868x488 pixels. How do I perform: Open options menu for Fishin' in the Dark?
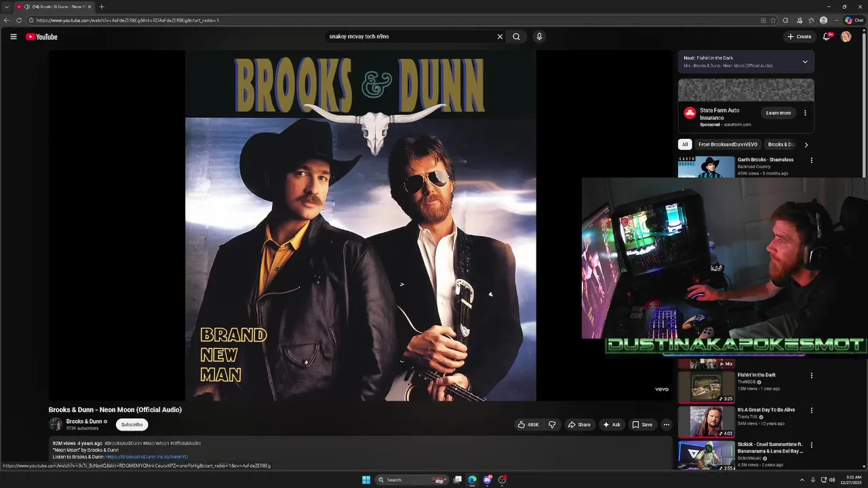[x=811, y=375]
